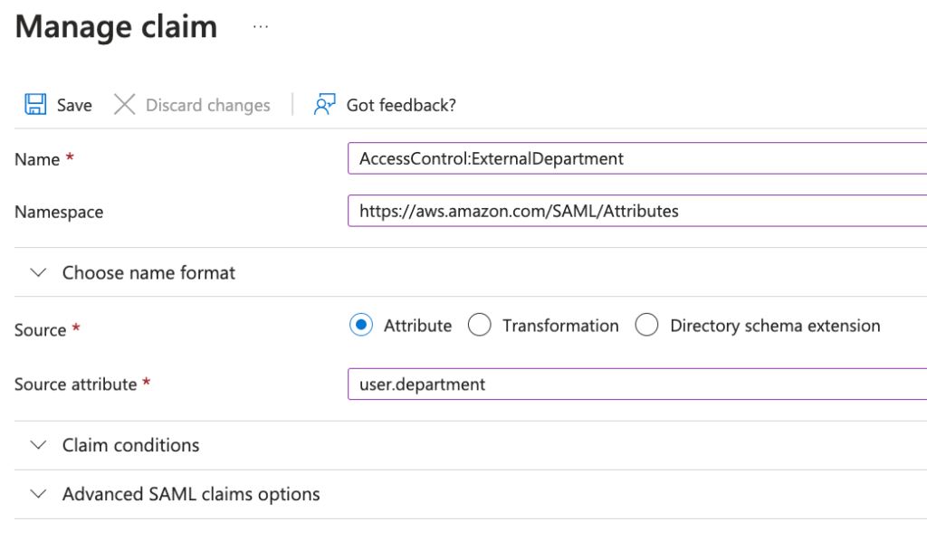Click the chevron beside Advanced SAML claims options
The image size is (927, 560).
pos(38,494)
